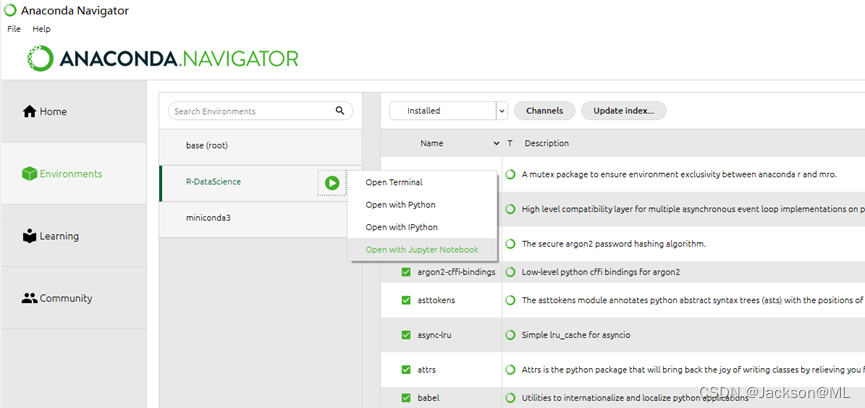Click the asttokens package name
865x408 pixels.
pos(436,300)
